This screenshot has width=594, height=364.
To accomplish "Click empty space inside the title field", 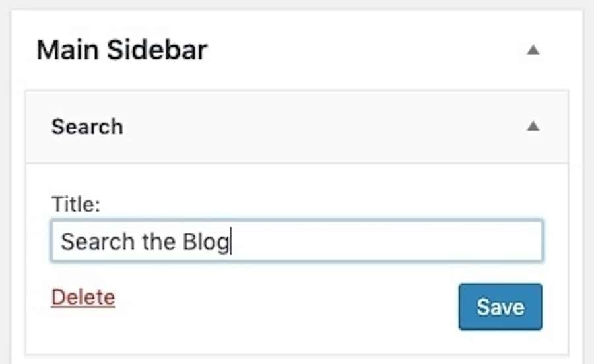I will [x=396, y=242].
